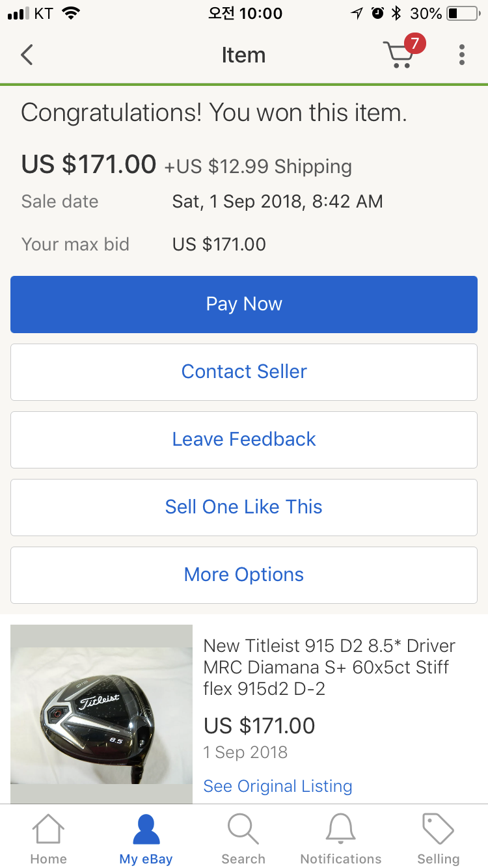Viewport: 488px width, 868px height.
Task: Tap the back arrow icon
Action: tap(27, 55)
